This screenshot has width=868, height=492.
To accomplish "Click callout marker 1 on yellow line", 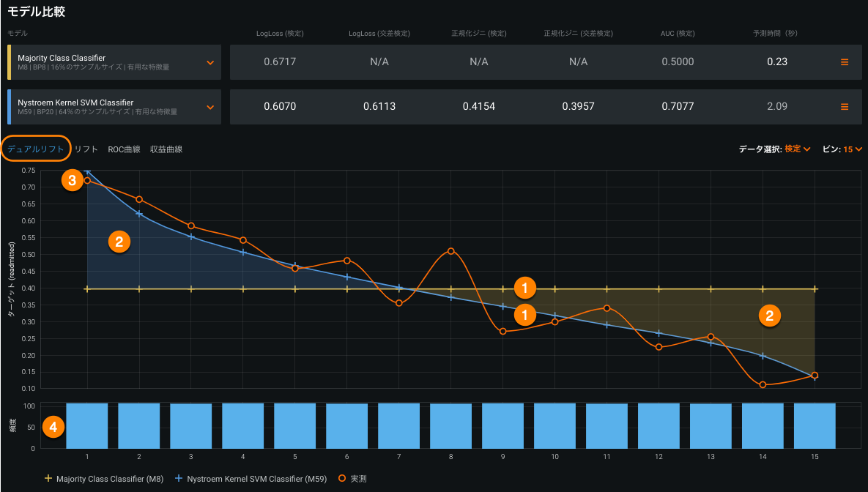I will (x=524, y=286).
